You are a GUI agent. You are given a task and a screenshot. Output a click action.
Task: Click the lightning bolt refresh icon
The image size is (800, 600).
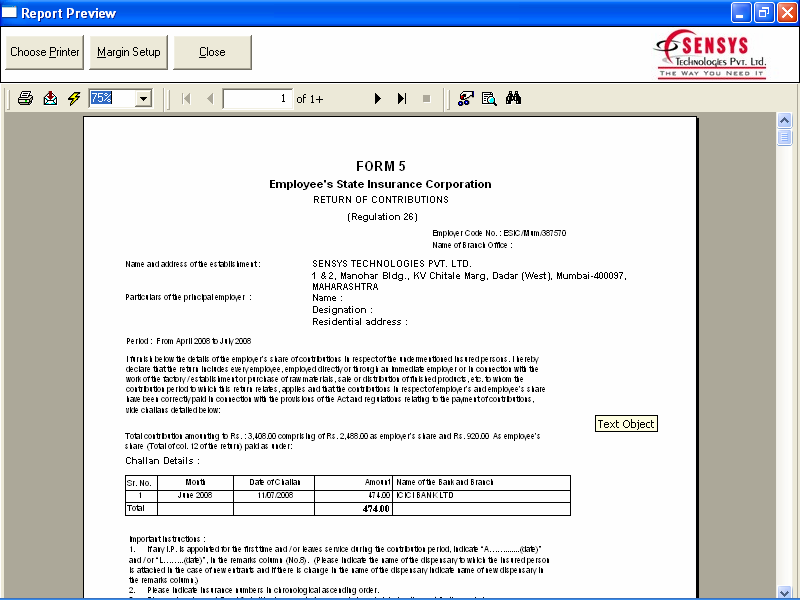point(74,98)
